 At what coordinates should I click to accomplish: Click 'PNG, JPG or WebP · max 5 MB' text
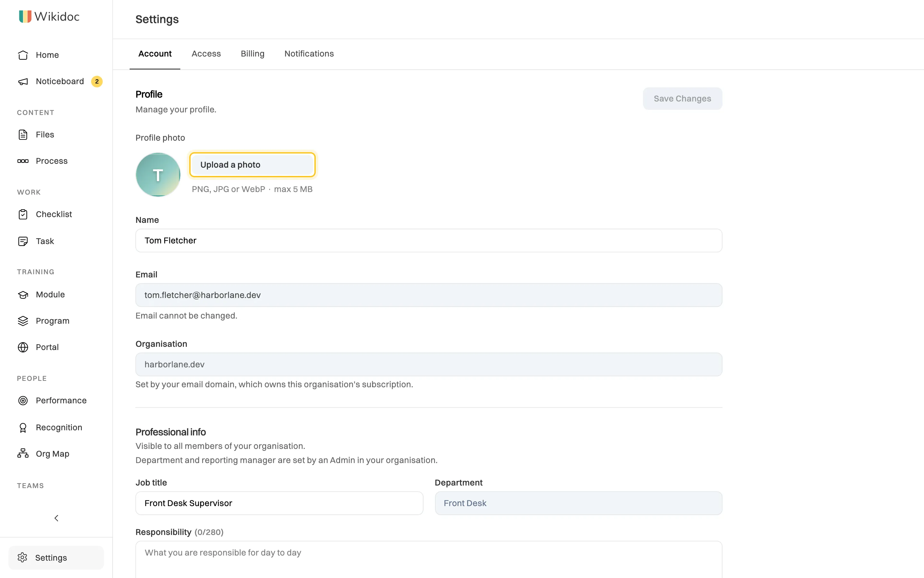tap(252, 189)
